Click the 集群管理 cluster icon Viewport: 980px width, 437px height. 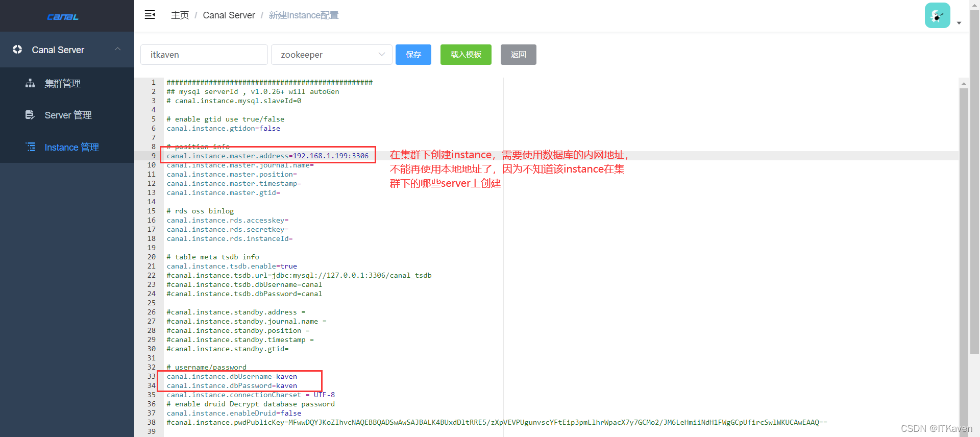[30, 83]
